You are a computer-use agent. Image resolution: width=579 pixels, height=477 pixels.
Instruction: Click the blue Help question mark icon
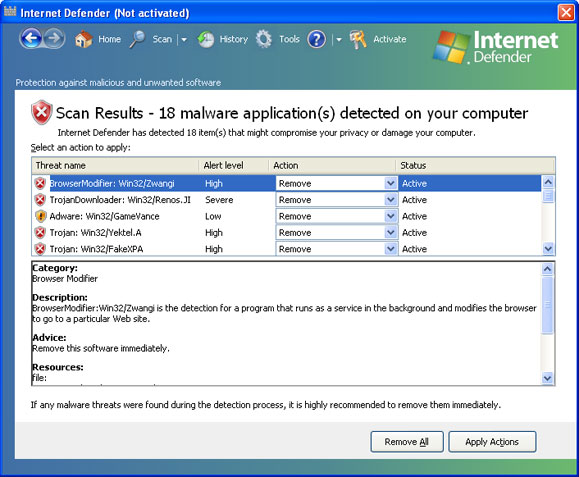pyautogui.click(x=316, y=39)
